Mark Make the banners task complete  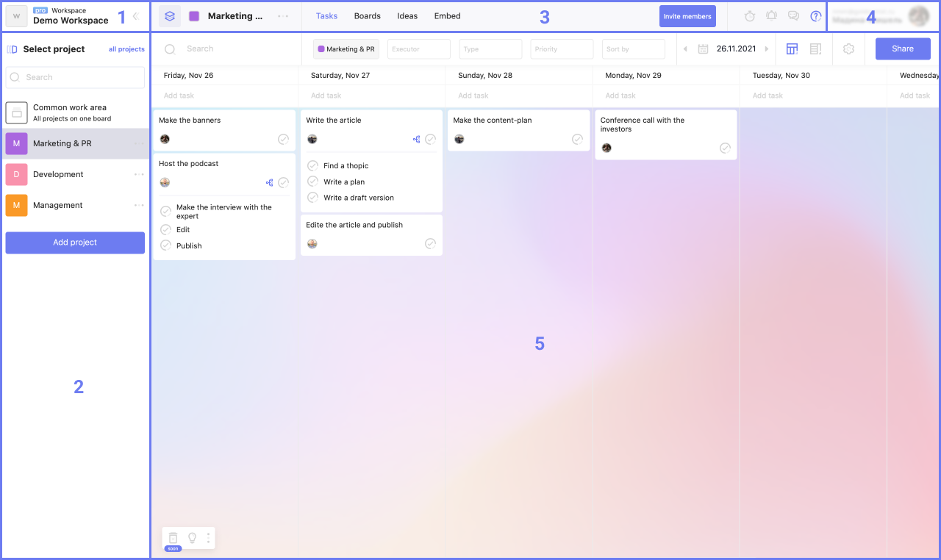[x=283, y=140]
